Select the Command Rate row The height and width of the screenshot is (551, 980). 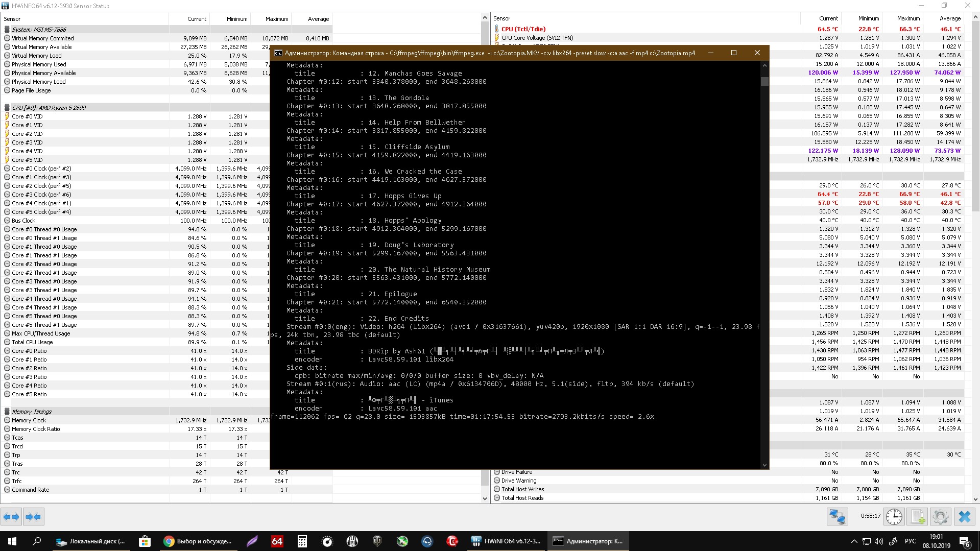click(166, 490)
